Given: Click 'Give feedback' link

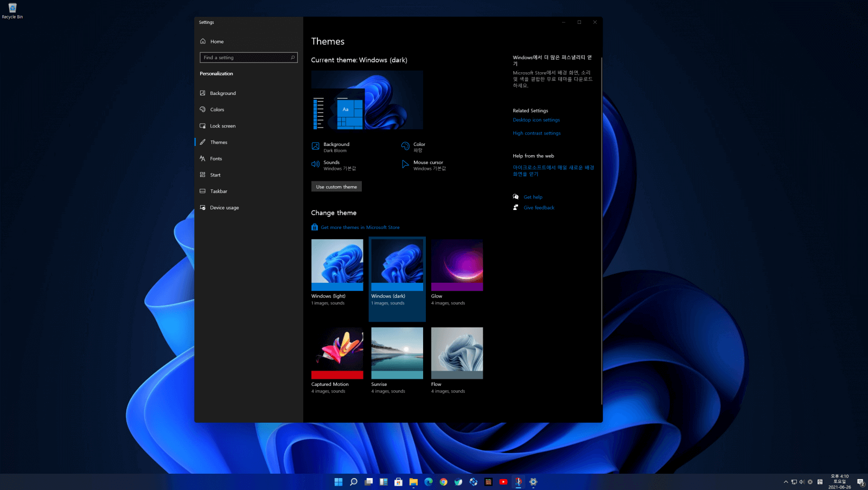Looking at the screenshot, I should point(539,207).
